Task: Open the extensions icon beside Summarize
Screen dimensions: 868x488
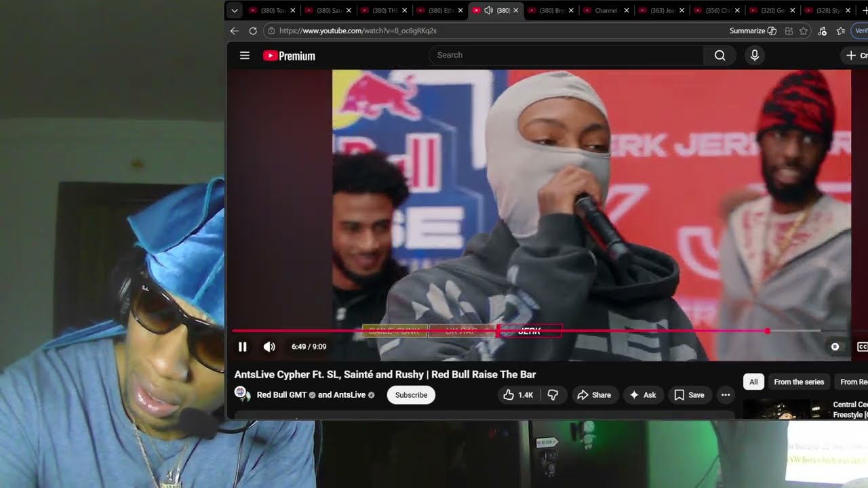Action: [789, 30]
